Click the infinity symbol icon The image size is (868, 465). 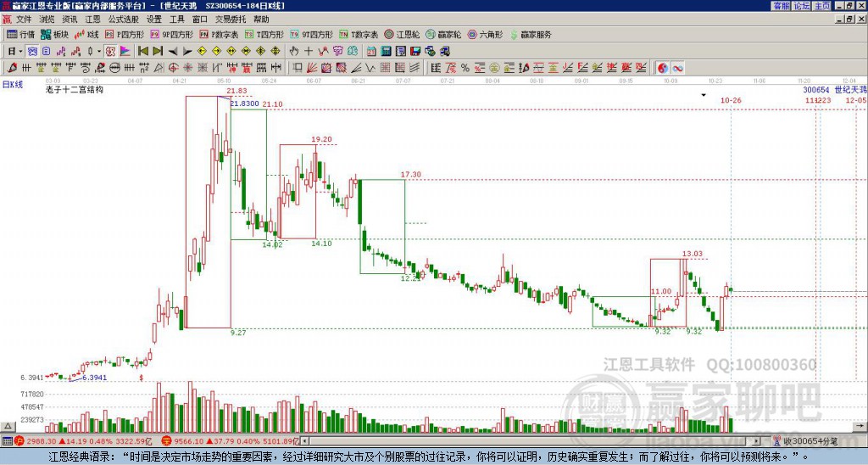tap(677, 68)
